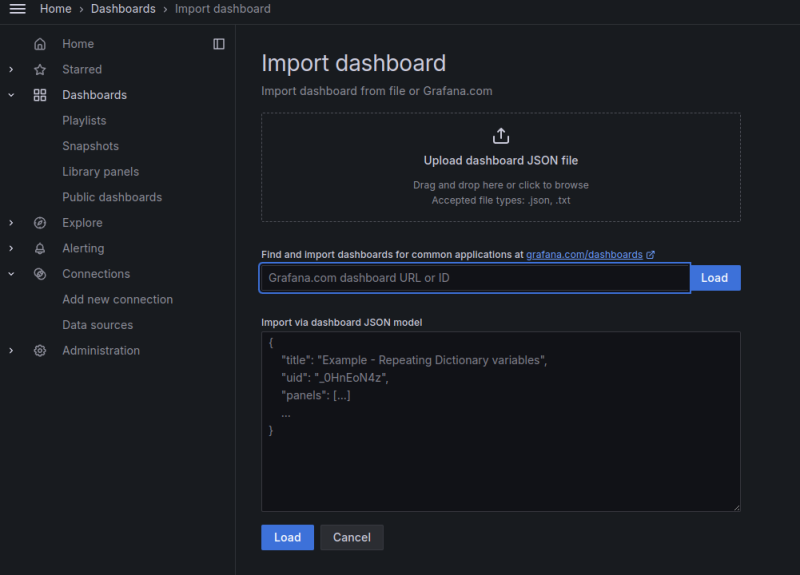This screenshot has height=575, width=800.
Task: Click the Explore compass icon
Action: point(40,223)
